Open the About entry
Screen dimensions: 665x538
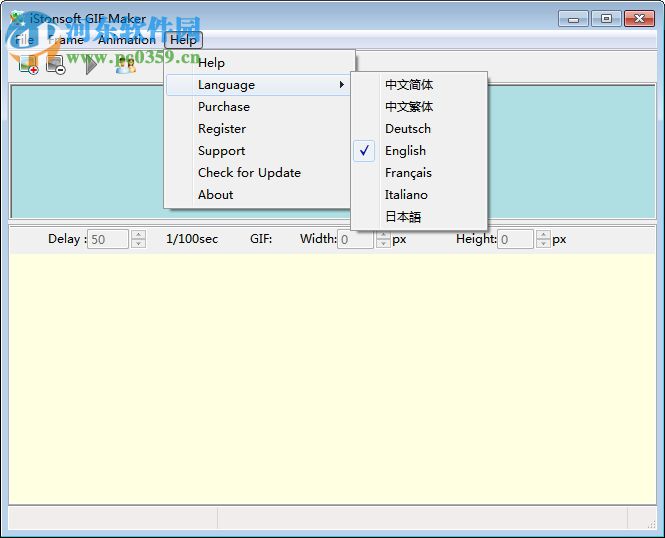click(259, 195)
